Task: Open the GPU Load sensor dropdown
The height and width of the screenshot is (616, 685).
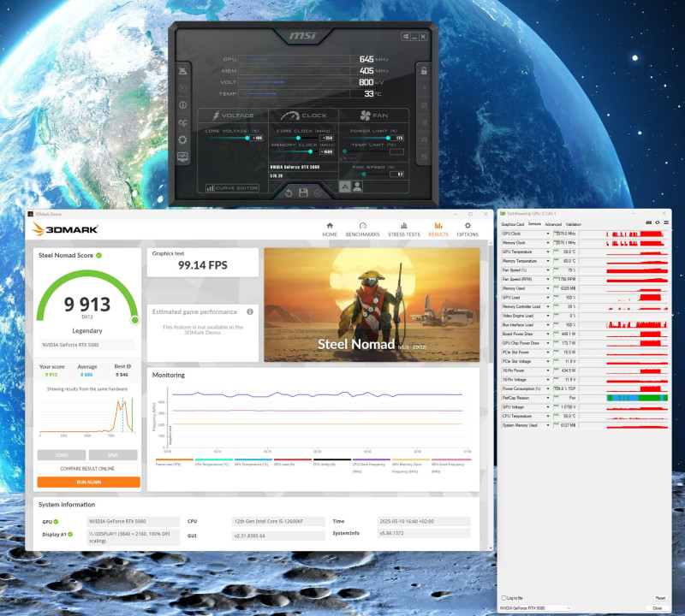Action: coord(548,298)
